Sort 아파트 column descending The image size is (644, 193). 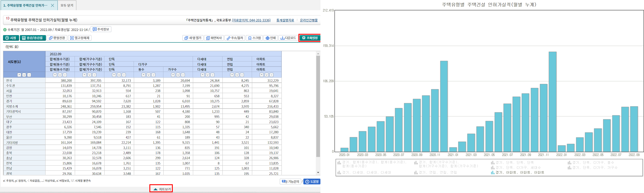(x=267, y=75)
